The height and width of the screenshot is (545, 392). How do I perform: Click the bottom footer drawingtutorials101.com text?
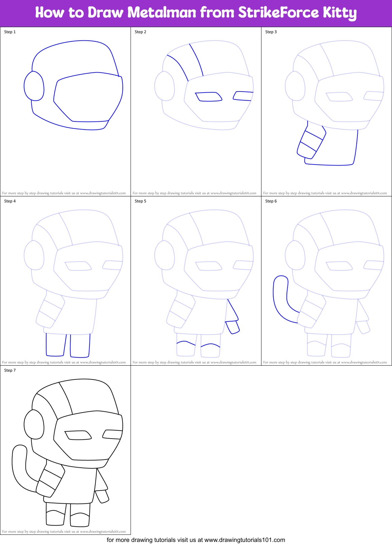[196, 540]
